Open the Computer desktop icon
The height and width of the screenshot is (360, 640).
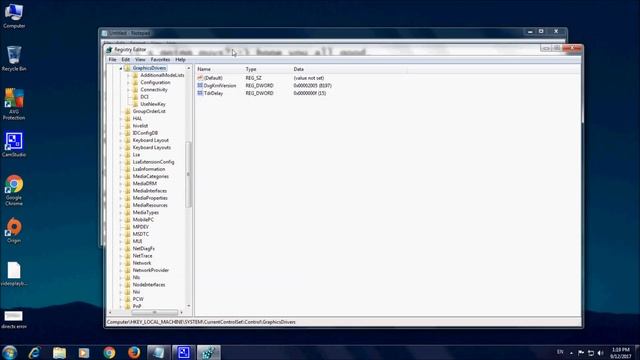(14, 16)
